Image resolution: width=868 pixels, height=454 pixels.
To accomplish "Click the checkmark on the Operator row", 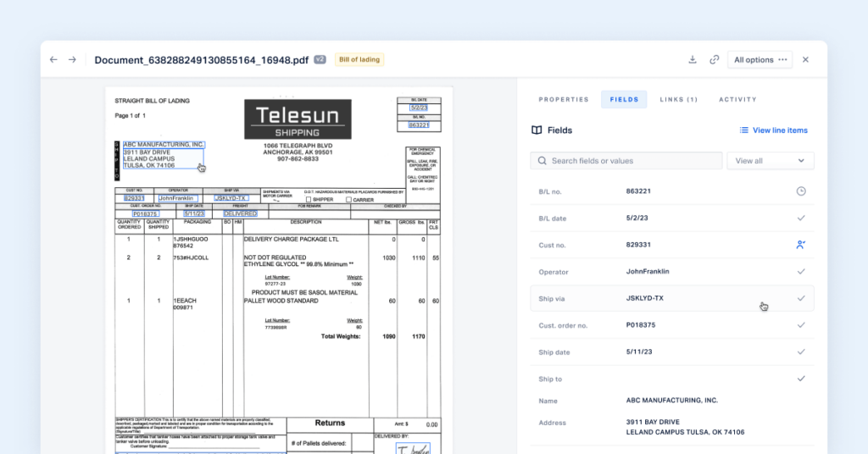I will click(x=801, y=272).
